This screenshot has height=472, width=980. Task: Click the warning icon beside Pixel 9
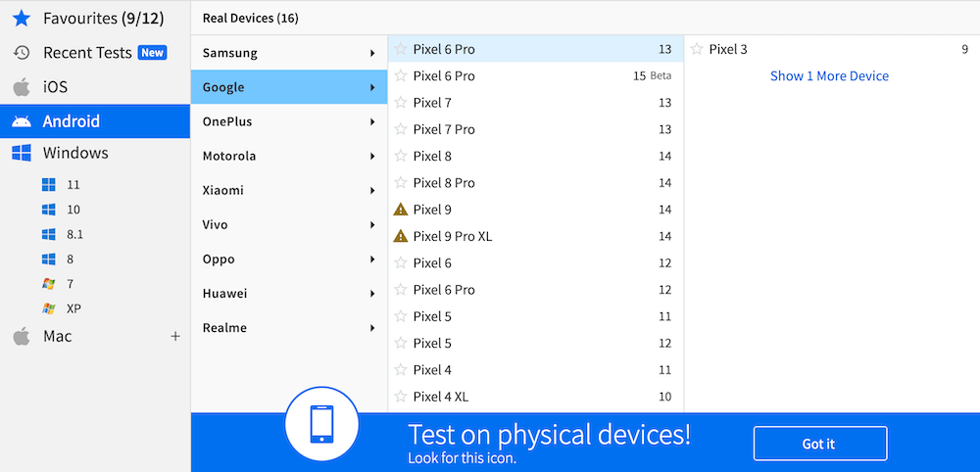(x=400, y=210)
